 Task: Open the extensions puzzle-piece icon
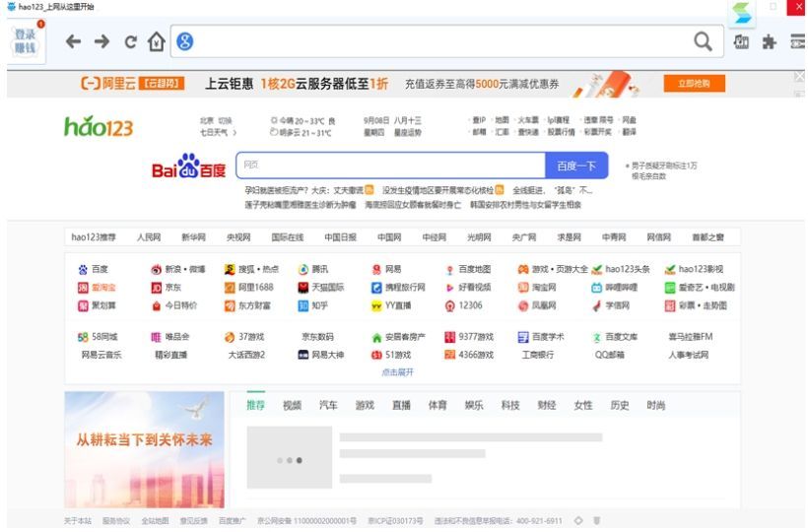pyautogui.click(x=769, y=41)
